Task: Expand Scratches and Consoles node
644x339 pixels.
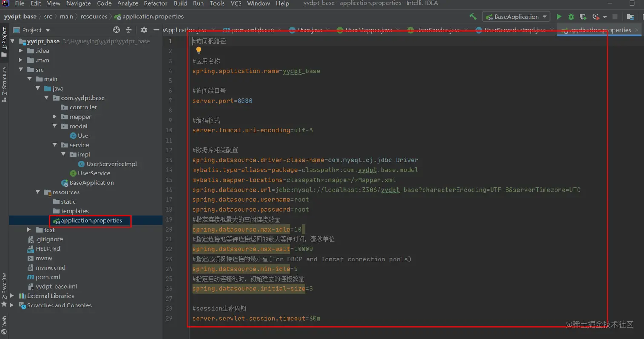Action: tap(12, 305)
